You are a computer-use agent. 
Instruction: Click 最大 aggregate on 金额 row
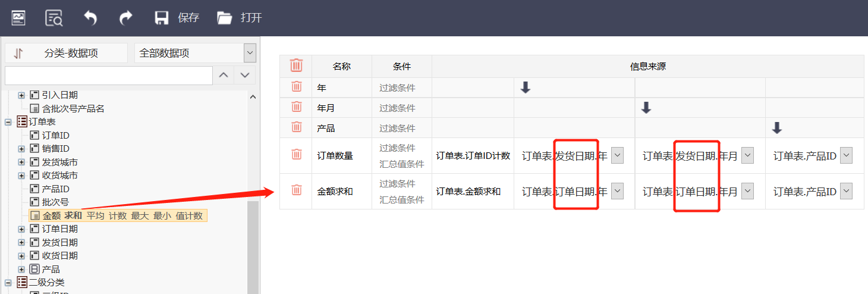140,215
